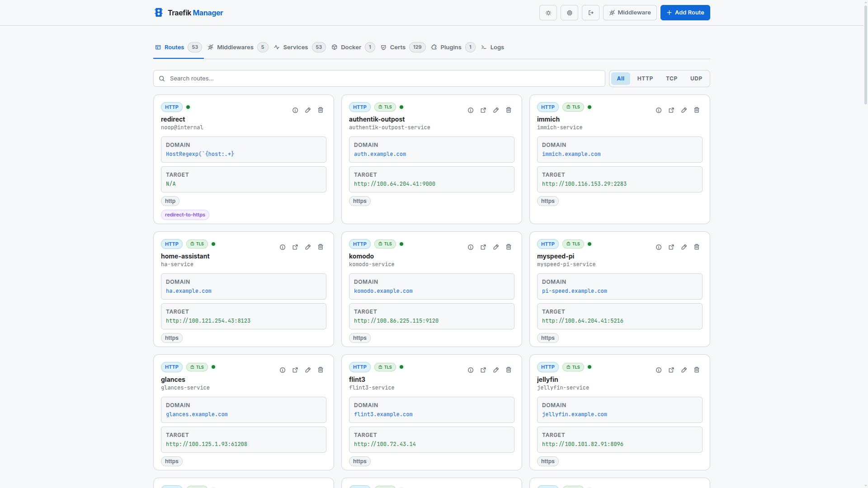
Task: Click the https tag on the glances route
Action: pos(171,461)
